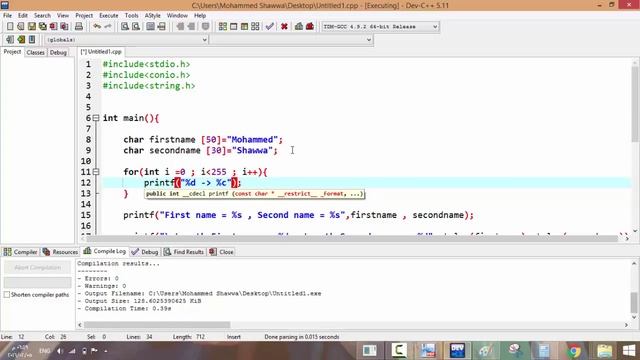Open Chrome from the Windows taskbar
640x360 pixels.
tap(574, 351)
